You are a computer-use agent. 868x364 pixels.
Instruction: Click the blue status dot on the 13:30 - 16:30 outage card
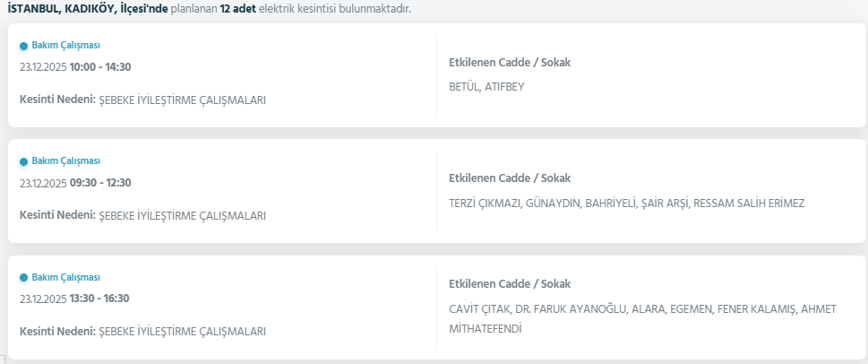click(x=23, y=278)
